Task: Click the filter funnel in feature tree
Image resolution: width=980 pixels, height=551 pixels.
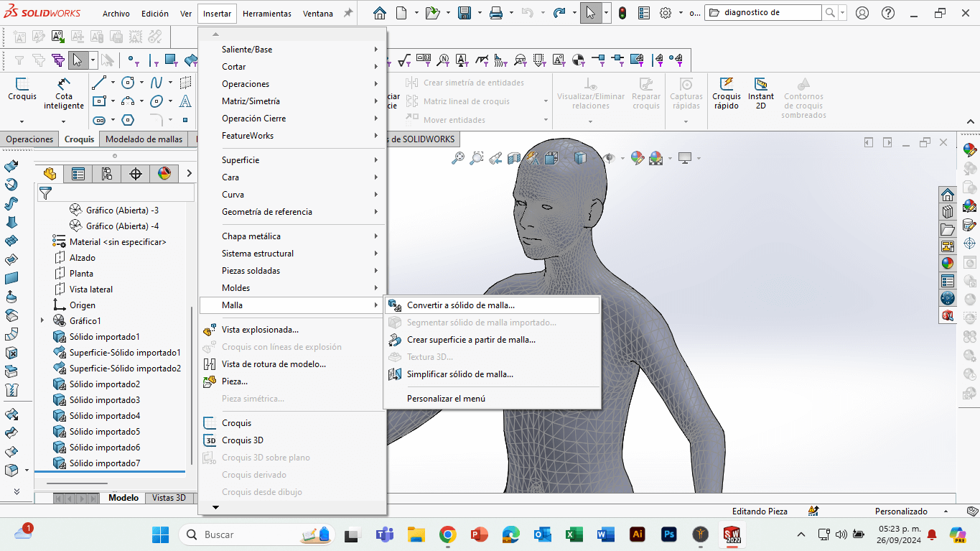Action: pos(45,193)
